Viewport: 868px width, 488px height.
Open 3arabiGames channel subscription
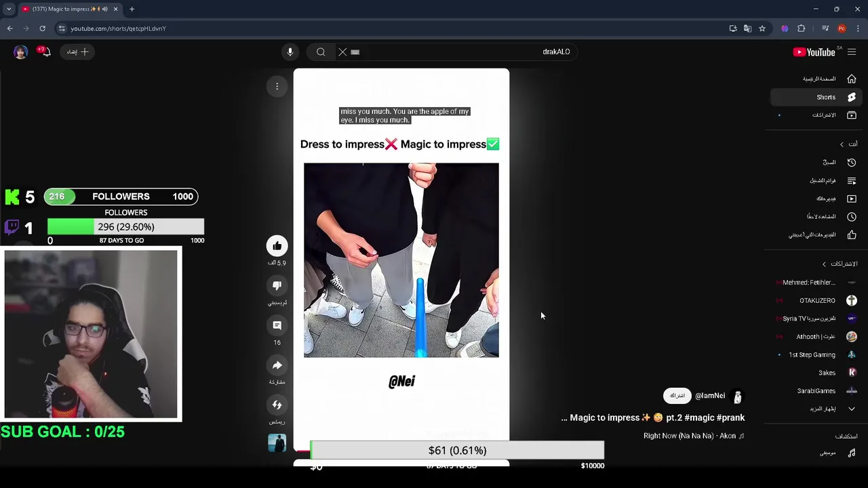coord(818,391)
